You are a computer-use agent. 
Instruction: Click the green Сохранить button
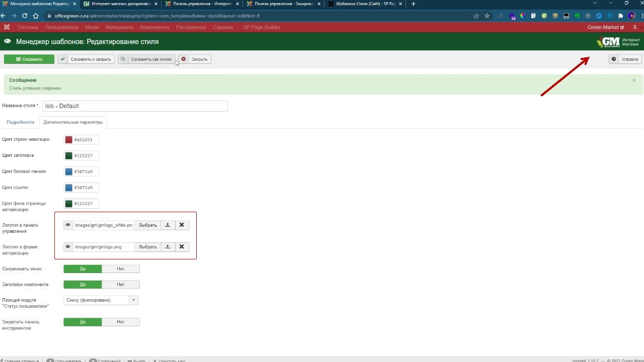coord(29,59)
